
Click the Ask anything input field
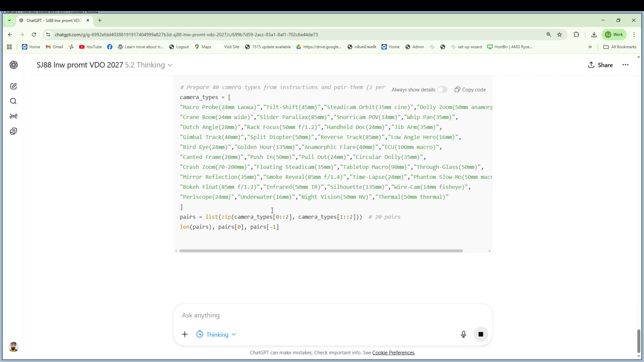coord(332,315)
